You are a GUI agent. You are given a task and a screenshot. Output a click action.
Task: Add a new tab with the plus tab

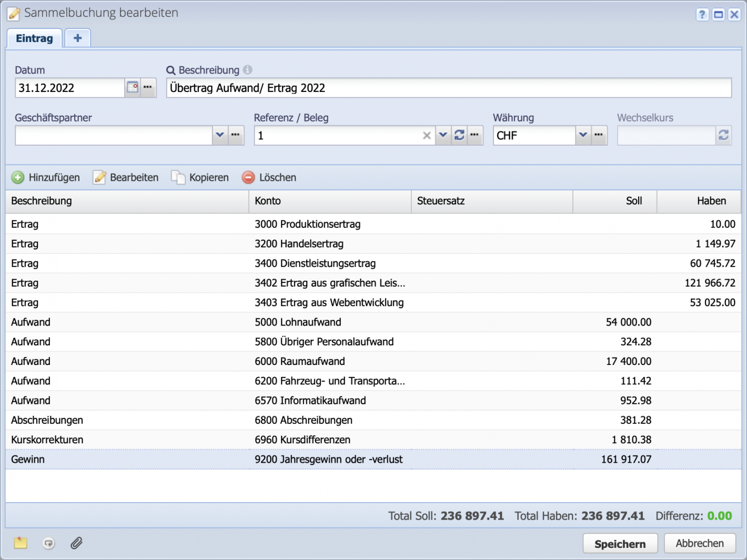coord(77,38)
